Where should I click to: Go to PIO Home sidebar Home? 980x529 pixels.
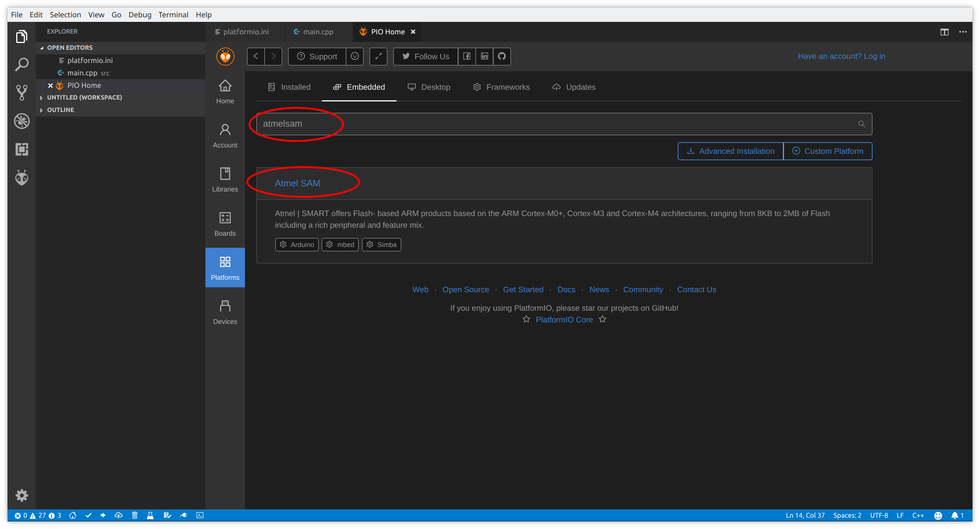click(x=225, y=92)
